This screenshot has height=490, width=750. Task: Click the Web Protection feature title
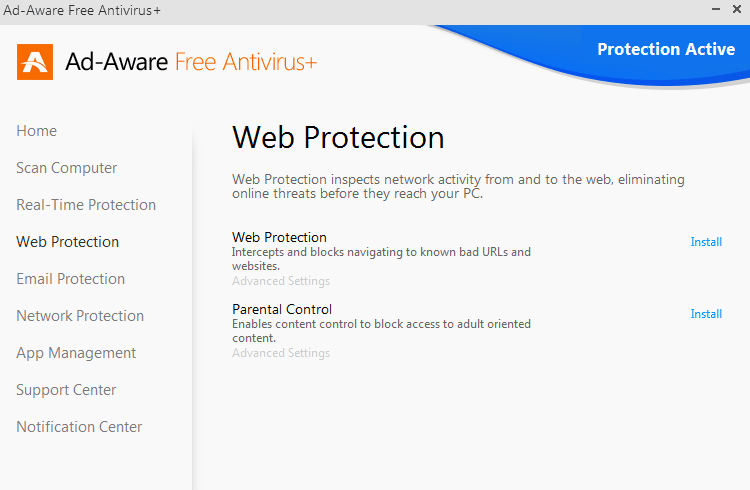point(279,237)
